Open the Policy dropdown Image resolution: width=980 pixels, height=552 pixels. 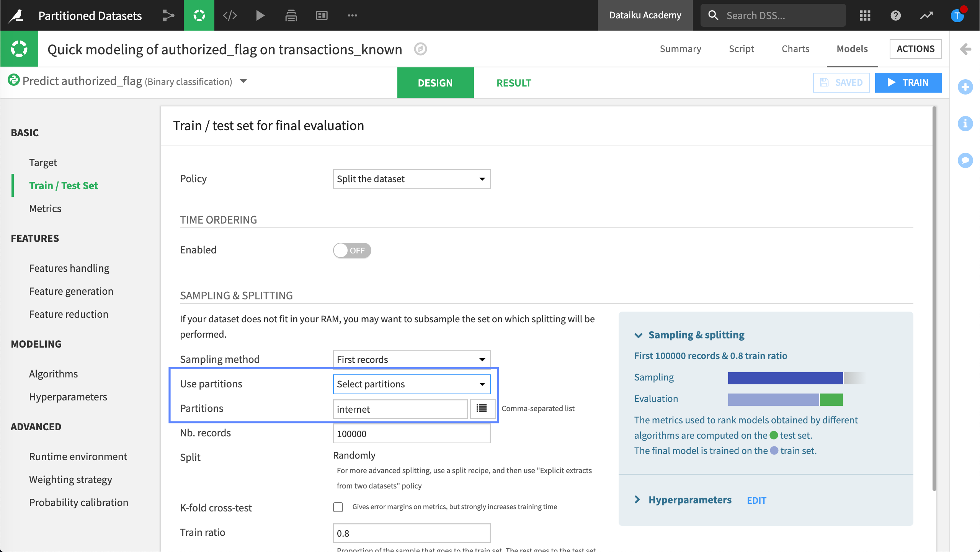click(412, 179)
